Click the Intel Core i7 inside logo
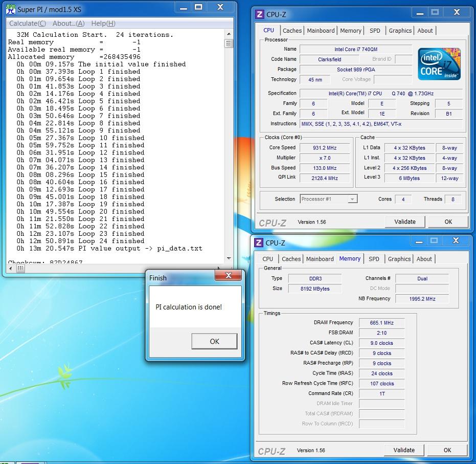This screenshot has height=464, width=476. [439, 64]
